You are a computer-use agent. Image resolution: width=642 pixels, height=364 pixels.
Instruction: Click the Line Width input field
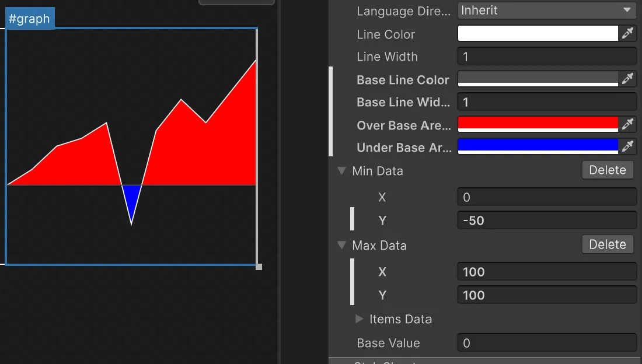tap(546, 57)
